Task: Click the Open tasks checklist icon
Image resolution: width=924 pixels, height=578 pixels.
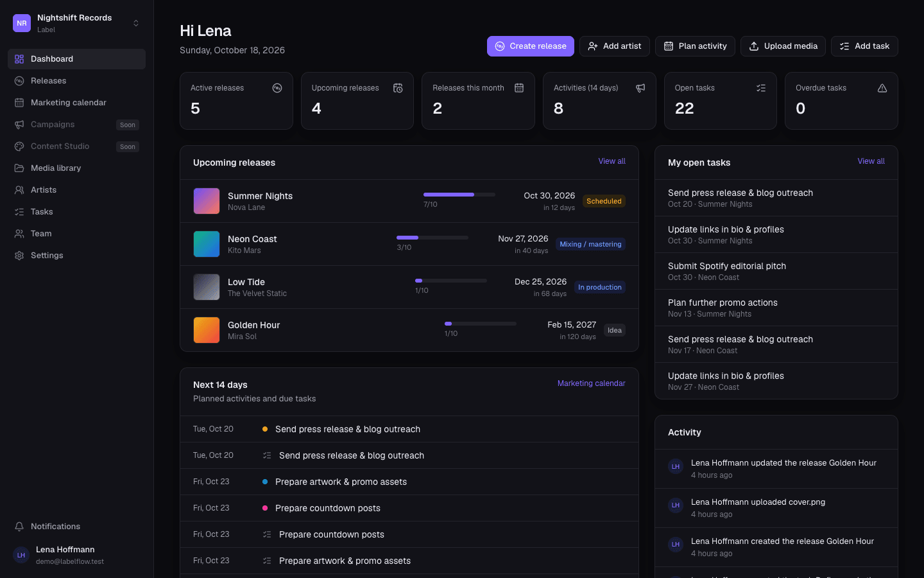Action: point(761,88)
